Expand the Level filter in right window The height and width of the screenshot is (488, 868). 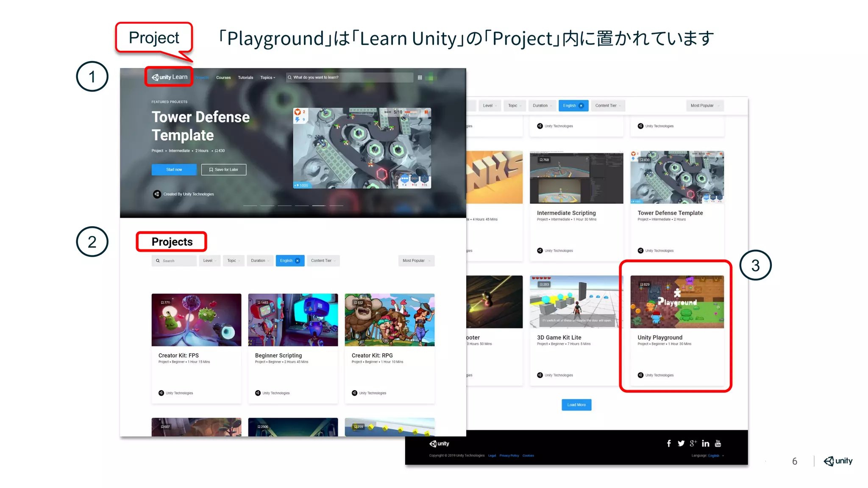pos(490,105)
